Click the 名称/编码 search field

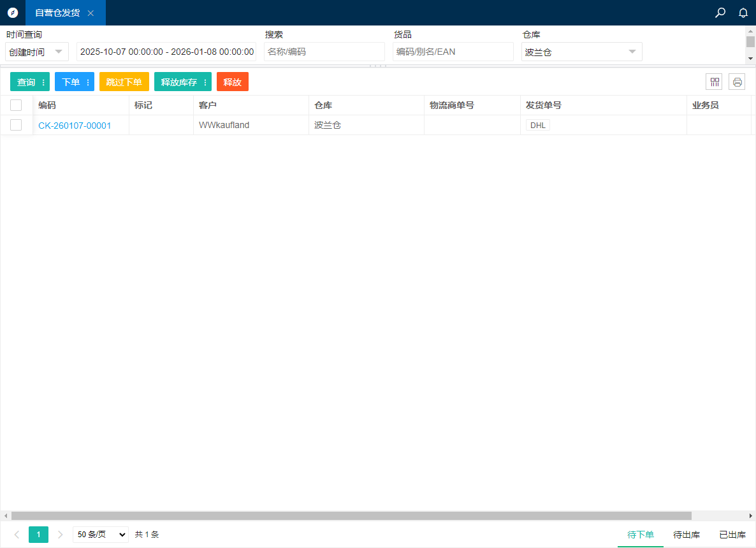click(x=324, y=52)
